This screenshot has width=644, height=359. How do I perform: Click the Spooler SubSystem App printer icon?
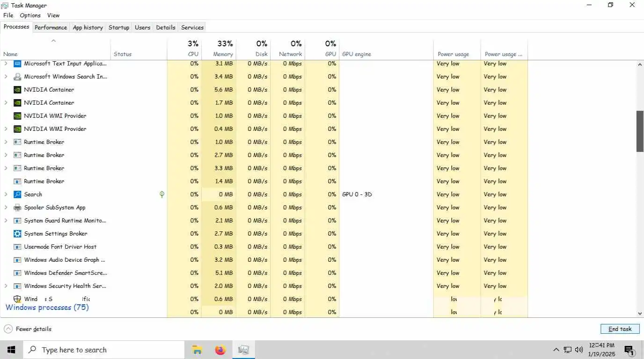click(x=17, y=208)
